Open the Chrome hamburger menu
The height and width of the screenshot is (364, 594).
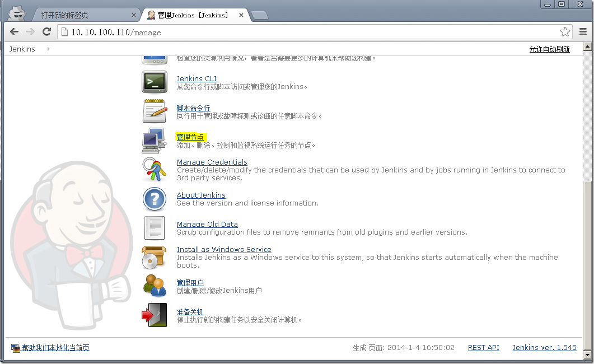tap(583, 32)
